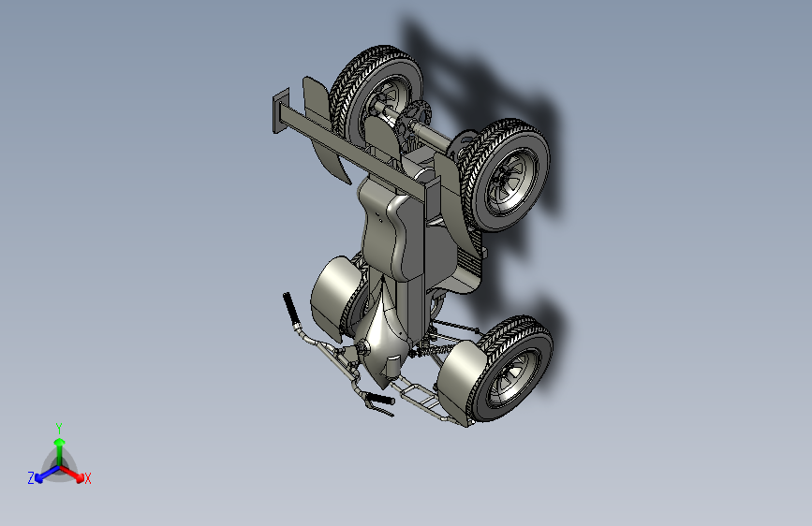Select the right black handlebar grip

380,400
